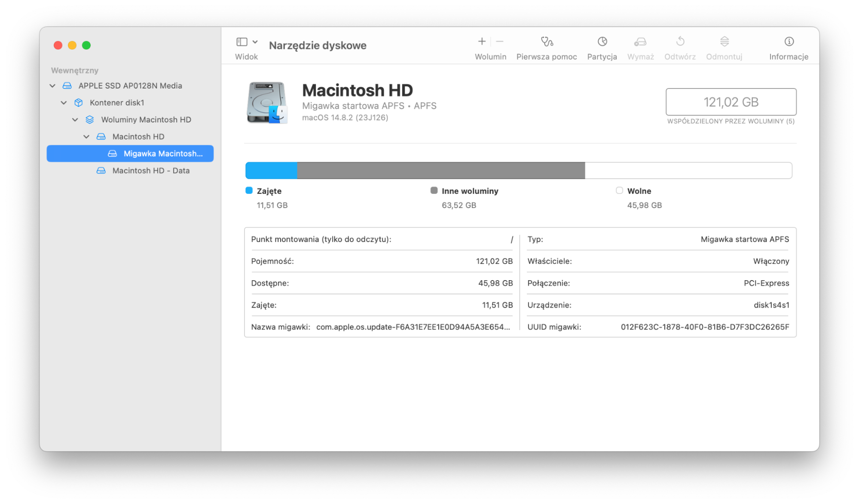The height and width of the screenshot is (504, 859).
Task: Click the Pierwsza pomoc toolbar label
Action: pyautogui.click(x=547, y=57)
